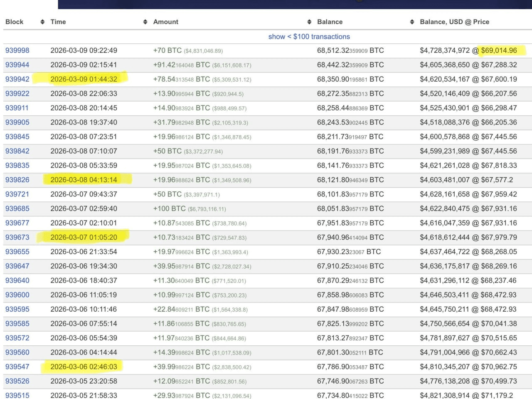Click the Balance, USD @ Price header
The image size is (532, 399).
point(454,22)
